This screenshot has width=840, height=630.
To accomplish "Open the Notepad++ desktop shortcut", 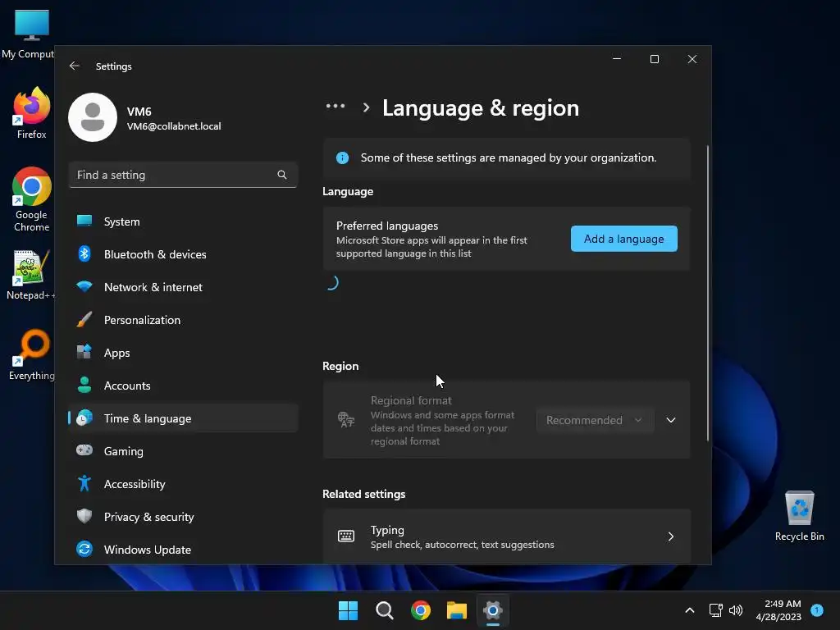I will click(30, 275).
